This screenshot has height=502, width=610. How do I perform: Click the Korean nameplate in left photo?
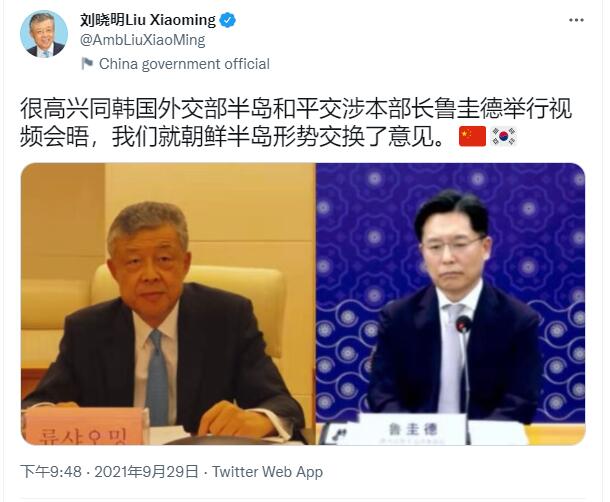pyautogui.click(x=84, y=427)
